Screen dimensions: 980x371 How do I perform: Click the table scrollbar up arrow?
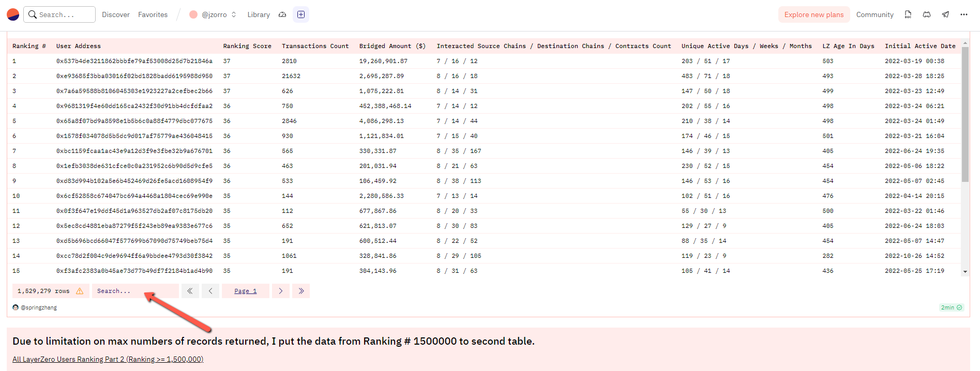pos(965,43)
